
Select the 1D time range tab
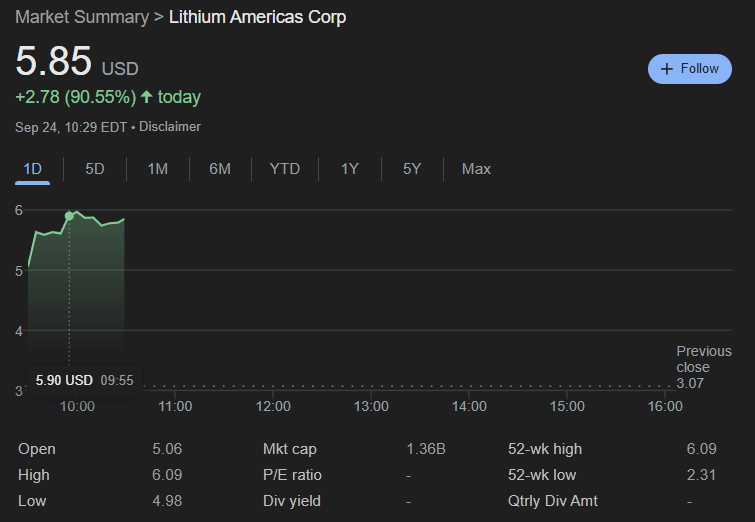[33, 169]
